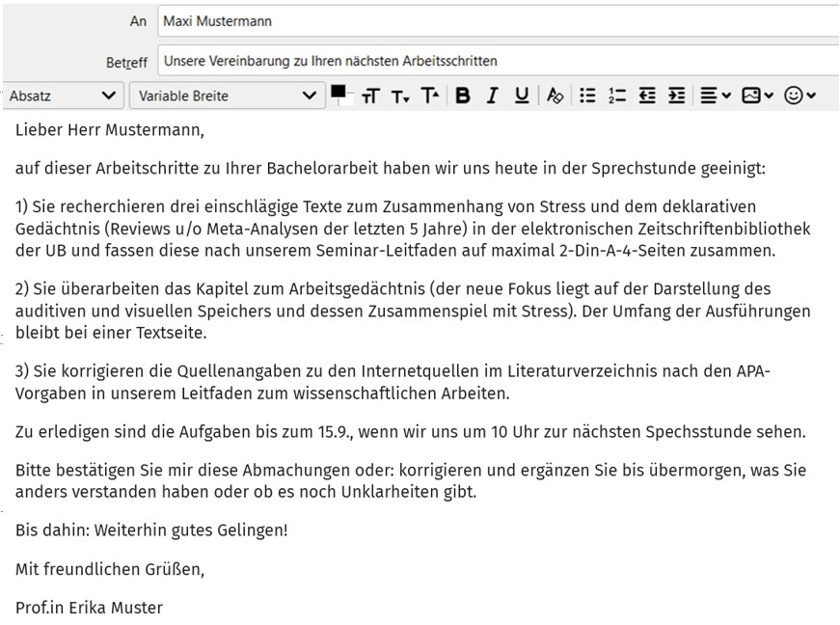Open the Absatz paragraph style dropdown
The height and width of the screenshot is (625, 840).
click(62, 95)
